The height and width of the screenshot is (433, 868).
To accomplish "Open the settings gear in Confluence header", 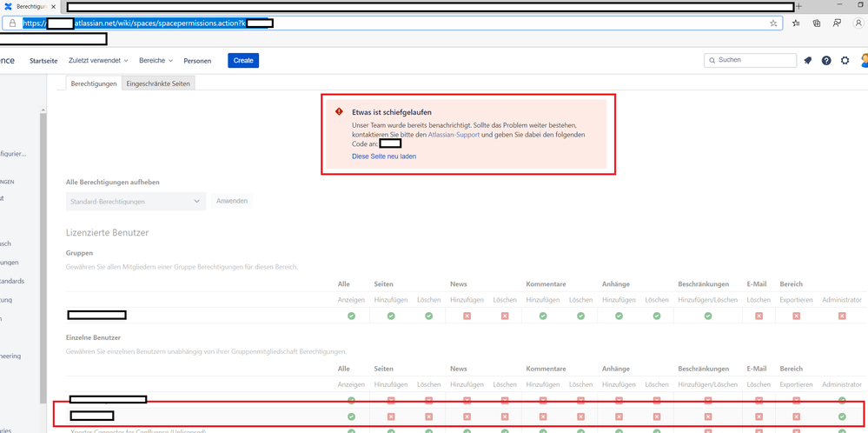I will (845, 61).
